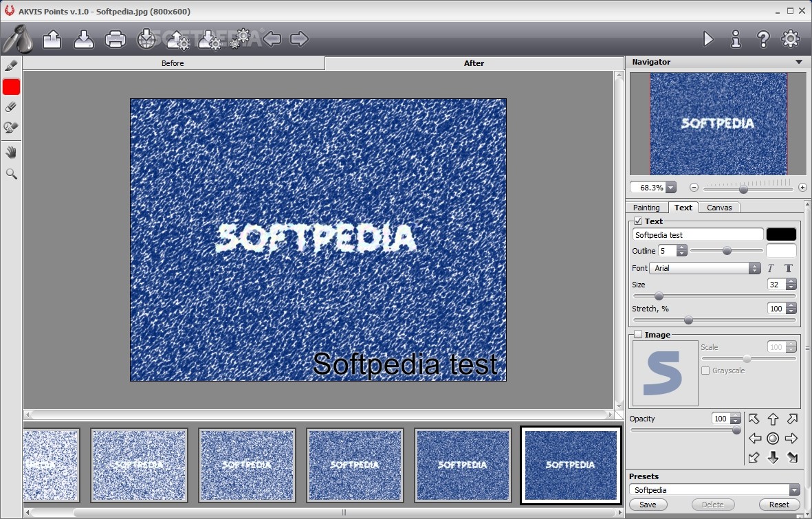
Task: Select the eraser tool
Action: [11, 107]
